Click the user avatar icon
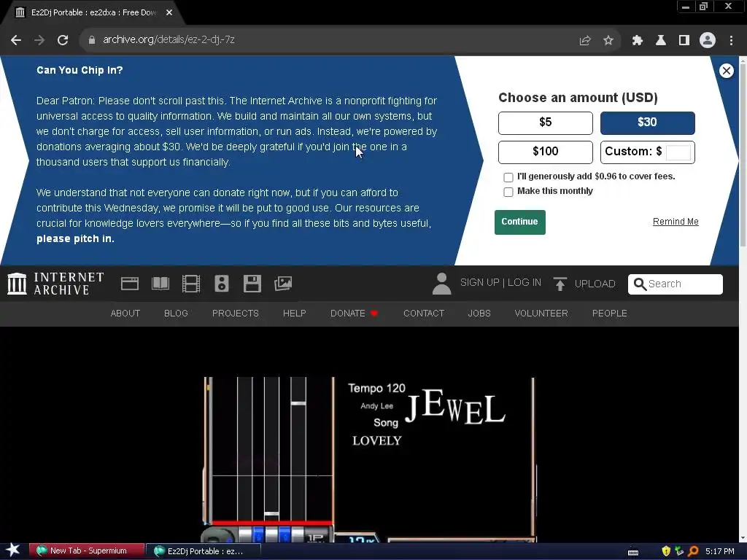This screenshot has width=747, height=560. pos(441,284)
